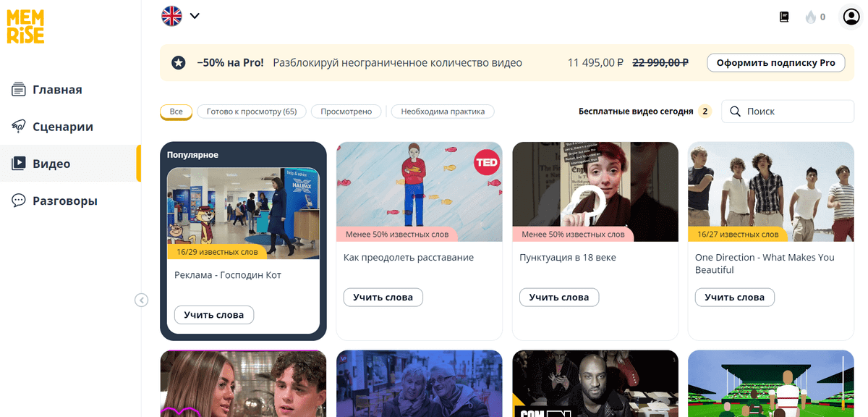Click title Пунктуация в 18 веке

(568, 258)
